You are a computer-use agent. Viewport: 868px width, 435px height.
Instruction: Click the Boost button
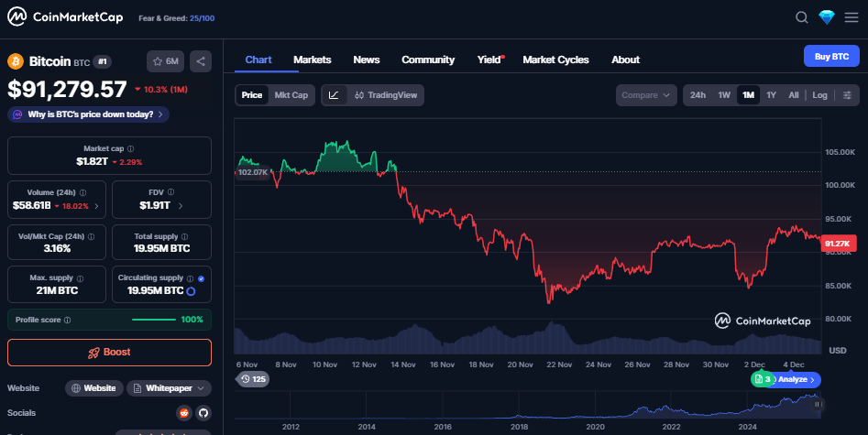[110, 353]
